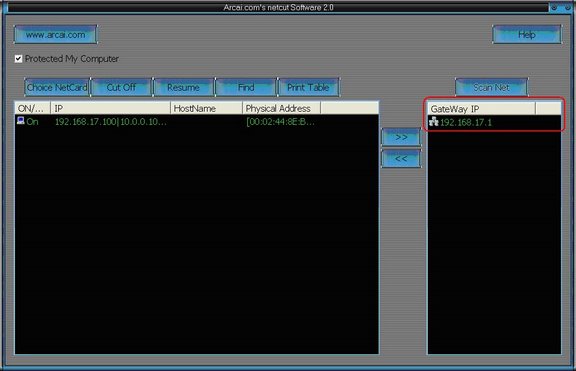Click the ON/... status column header
Viewport: 576px width, 371px height.
pyautogui.click(x=33, y=108)
